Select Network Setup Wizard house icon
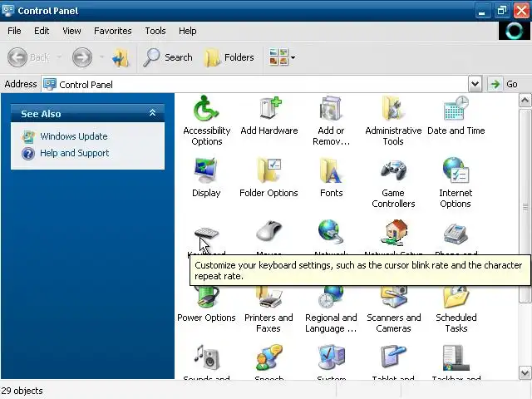The height and width of the screenshot is (399, 532). [x=393, y=233]
